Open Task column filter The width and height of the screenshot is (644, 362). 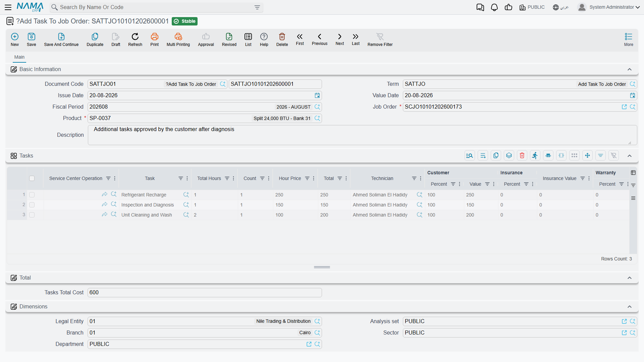(180, 178)
